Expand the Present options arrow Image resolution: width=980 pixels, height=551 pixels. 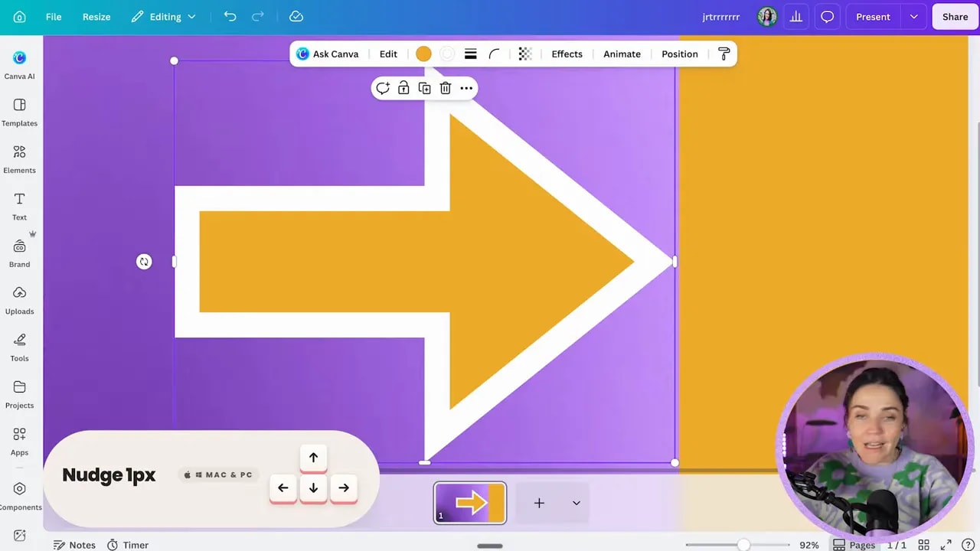coord(913,17)
